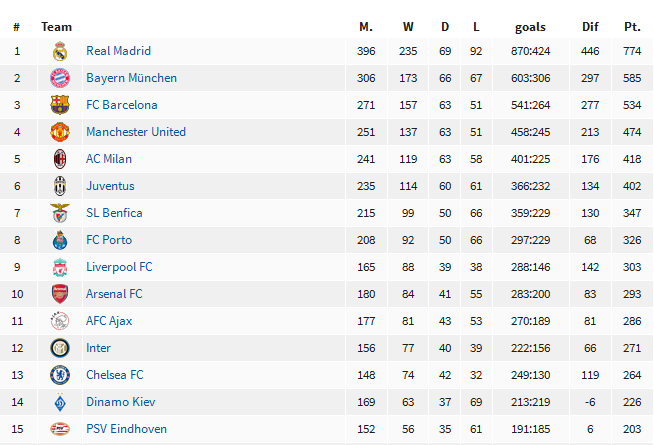654x445 pixels.
Task: Open the AFC Ajax team page
Action: coord(109,321)
